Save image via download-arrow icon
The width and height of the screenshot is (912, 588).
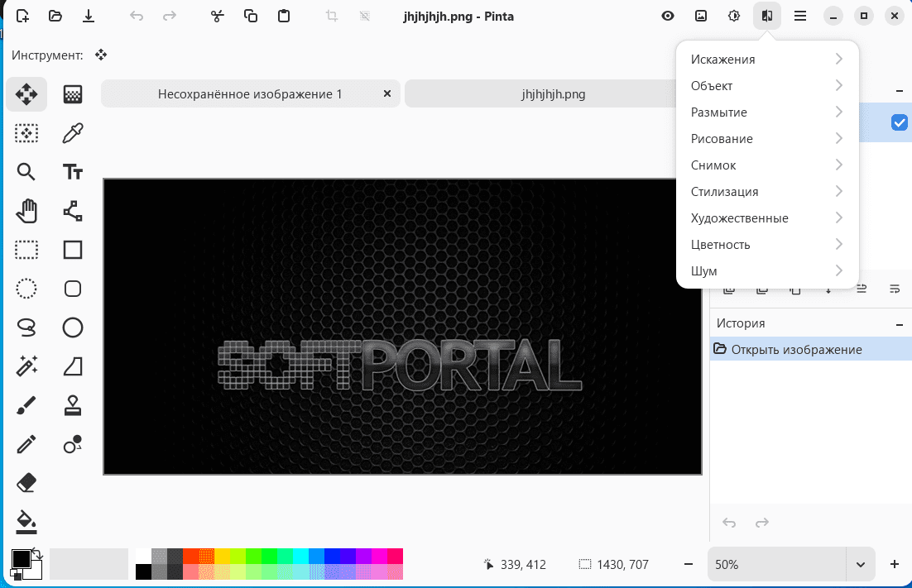89,17
